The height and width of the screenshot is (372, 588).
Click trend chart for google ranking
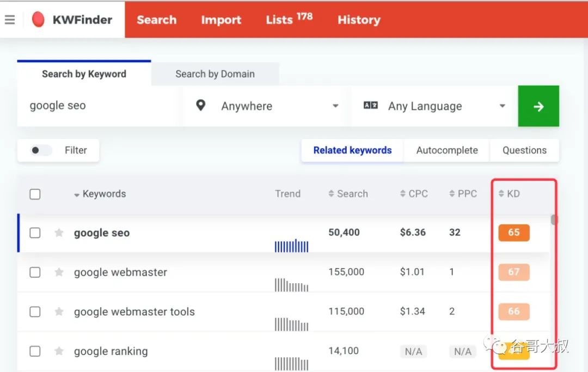click(291, 364)
